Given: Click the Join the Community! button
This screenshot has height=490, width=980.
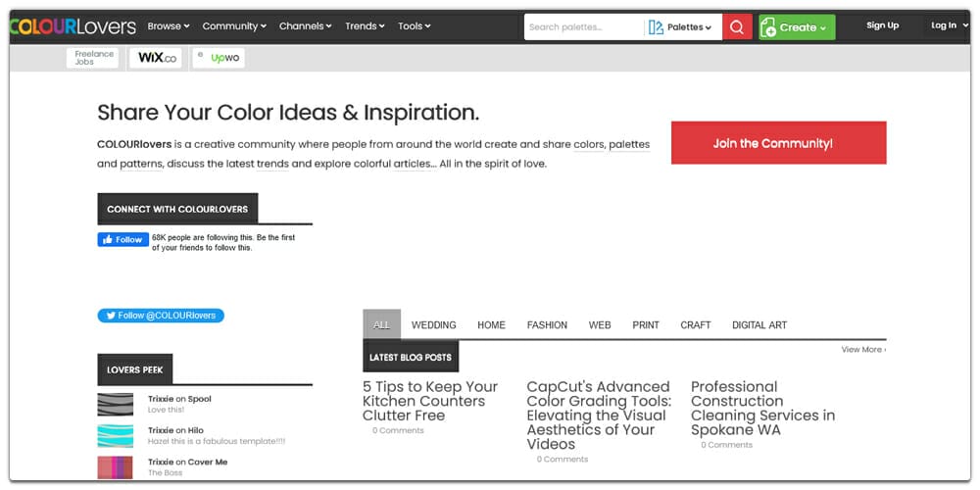Looking at the screenshot, I should click(x=778, y=143).
